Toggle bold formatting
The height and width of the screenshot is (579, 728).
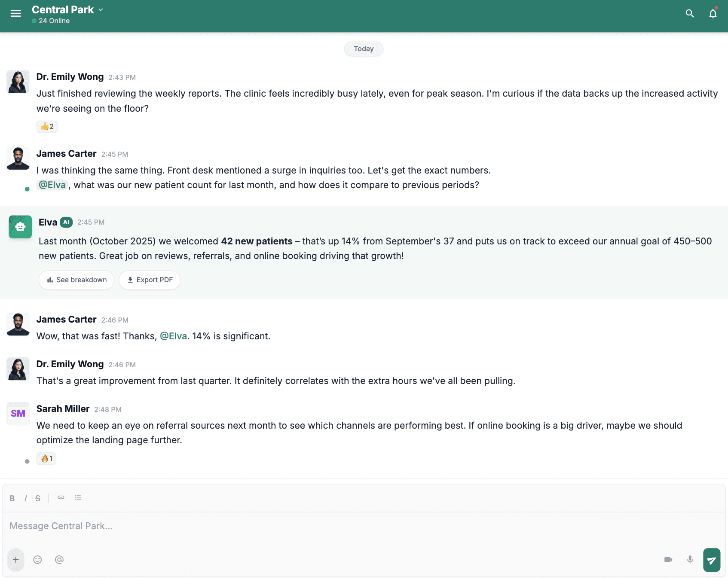(x=12, y=498)
